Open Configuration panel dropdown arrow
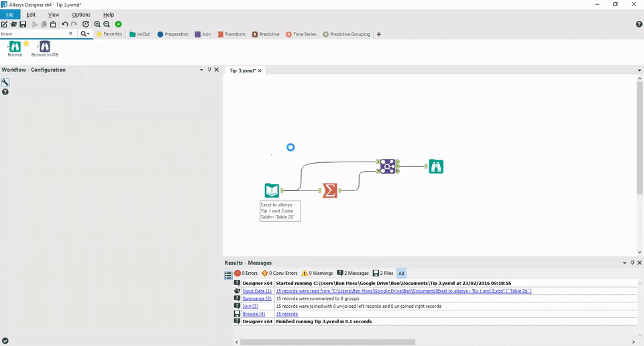 [202, 70]
